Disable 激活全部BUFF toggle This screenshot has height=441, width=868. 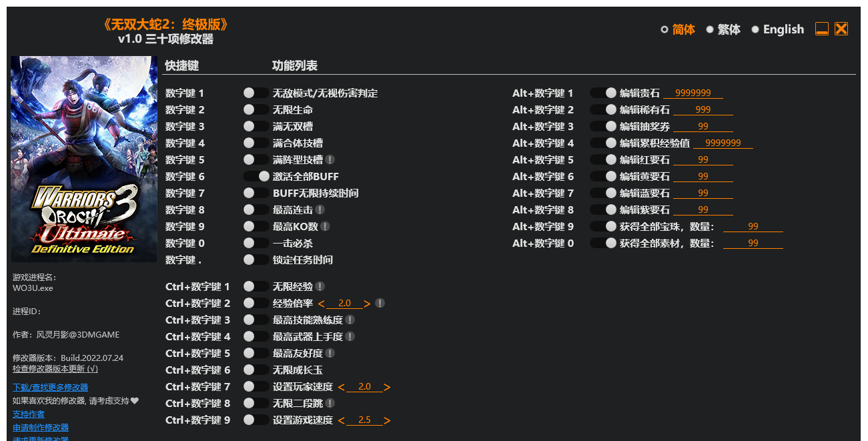coord(256,176)
